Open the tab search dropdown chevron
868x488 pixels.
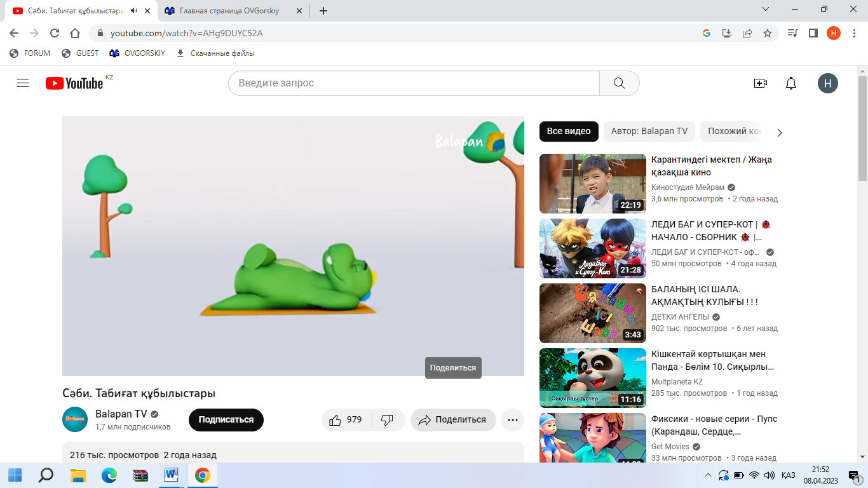(x=766, y=10)
